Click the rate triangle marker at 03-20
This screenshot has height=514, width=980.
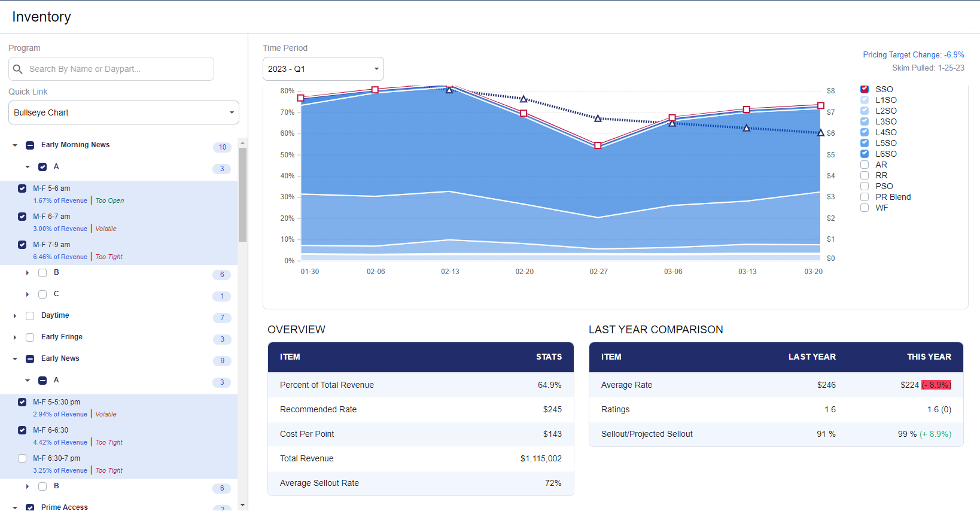pos(821,133)
